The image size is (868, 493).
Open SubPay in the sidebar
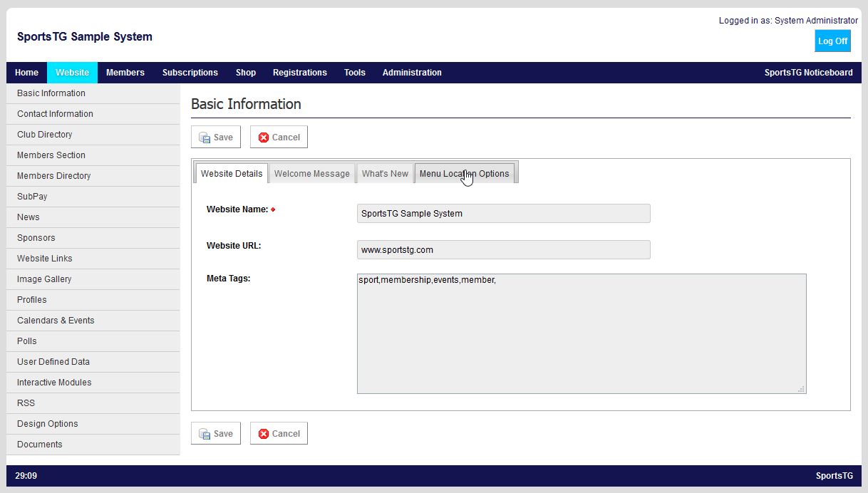[x=93, y=197]
